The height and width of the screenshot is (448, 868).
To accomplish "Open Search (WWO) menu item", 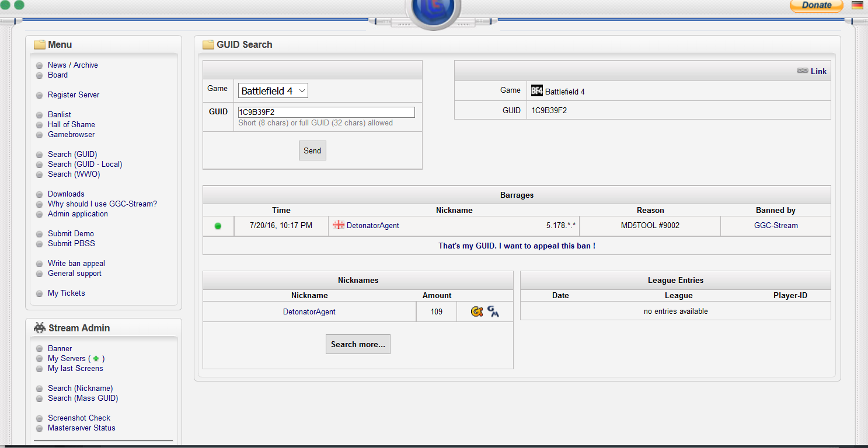I will point(74,174).
